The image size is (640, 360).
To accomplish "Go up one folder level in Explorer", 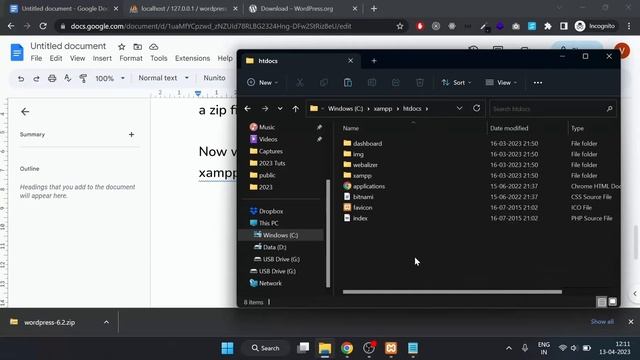I will point(296,109).
